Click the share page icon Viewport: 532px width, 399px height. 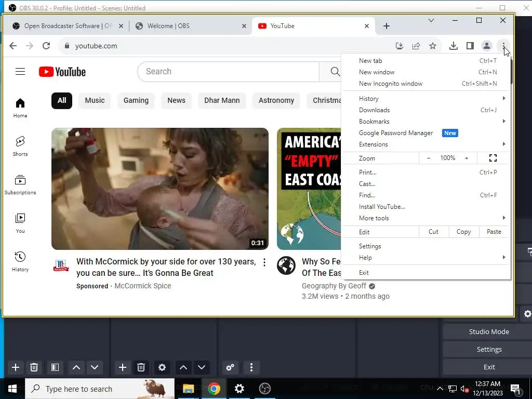click(416, 46)
